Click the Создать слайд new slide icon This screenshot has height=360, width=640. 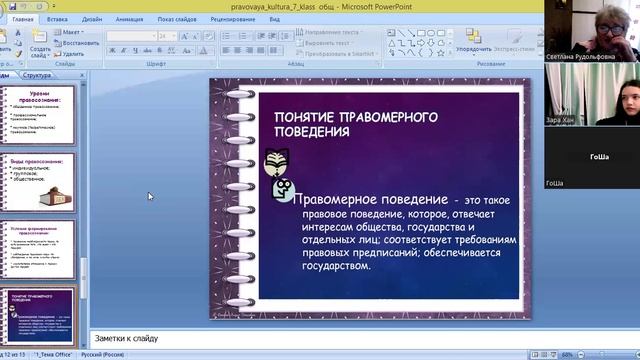point(40,37)
